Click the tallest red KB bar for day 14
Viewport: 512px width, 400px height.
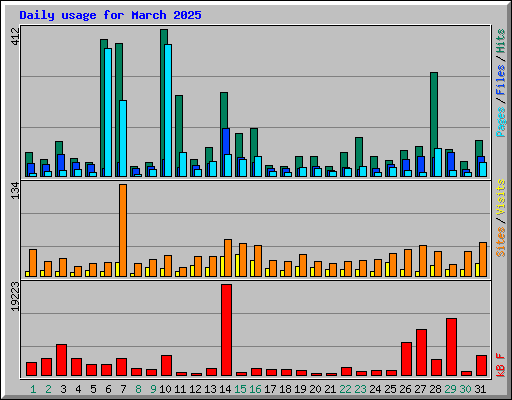[x=226, y=330]
